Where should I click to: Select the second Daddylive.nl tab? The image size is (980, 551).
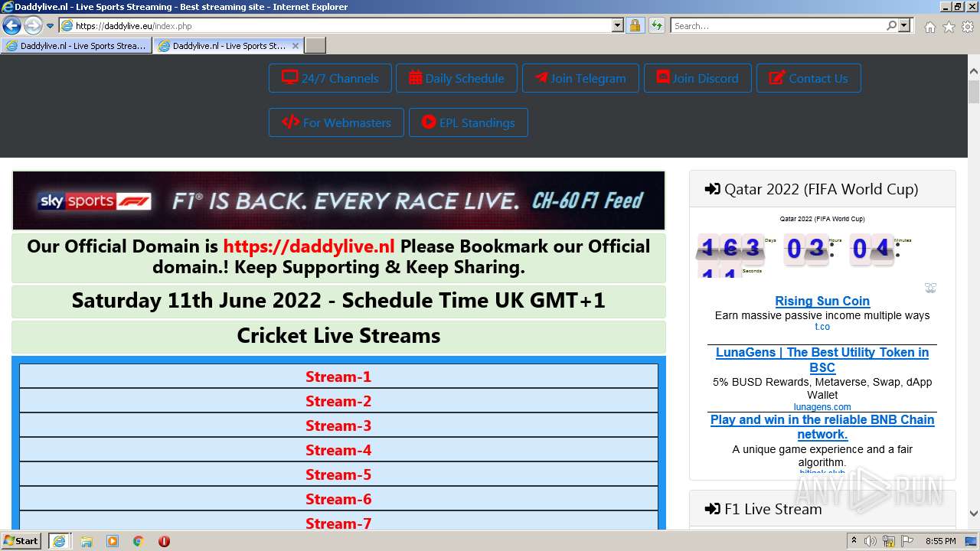tap(221, 46)
